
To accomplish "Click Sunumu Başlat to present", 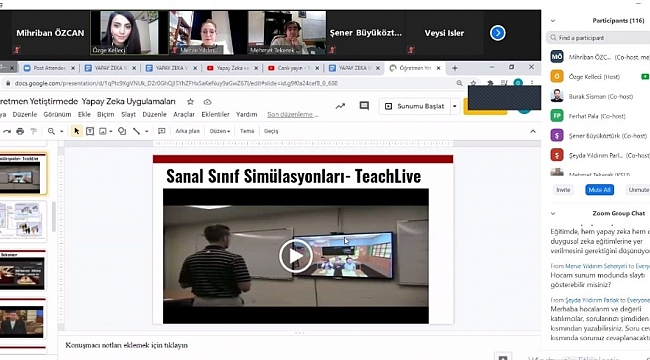I will (x=415, y=106).
